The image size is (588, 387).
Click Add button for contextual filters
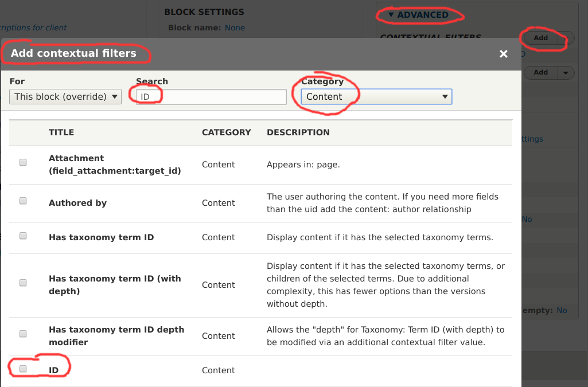tap(540, 38)
